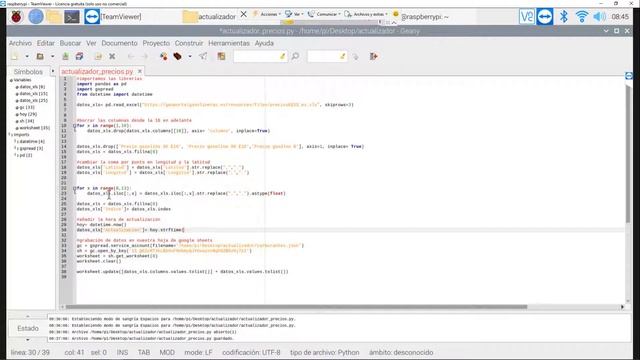Viewport: 640px width, 360px height.
Task: Focus the go-to-line number field
Action: (x=327, y=56)
